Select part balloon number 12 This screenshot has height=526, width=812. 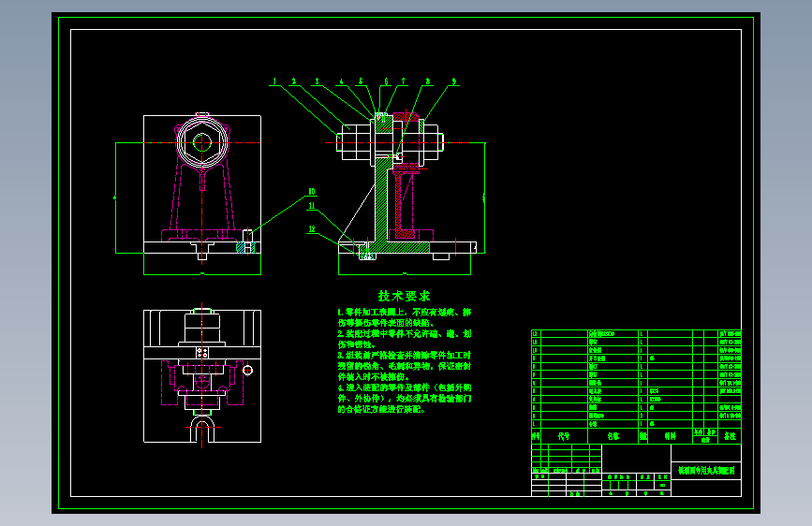[x=312, y=228]
